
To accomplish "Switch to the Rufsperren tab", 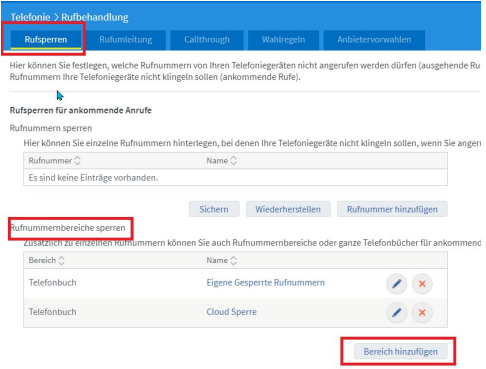I will point(46,40).
